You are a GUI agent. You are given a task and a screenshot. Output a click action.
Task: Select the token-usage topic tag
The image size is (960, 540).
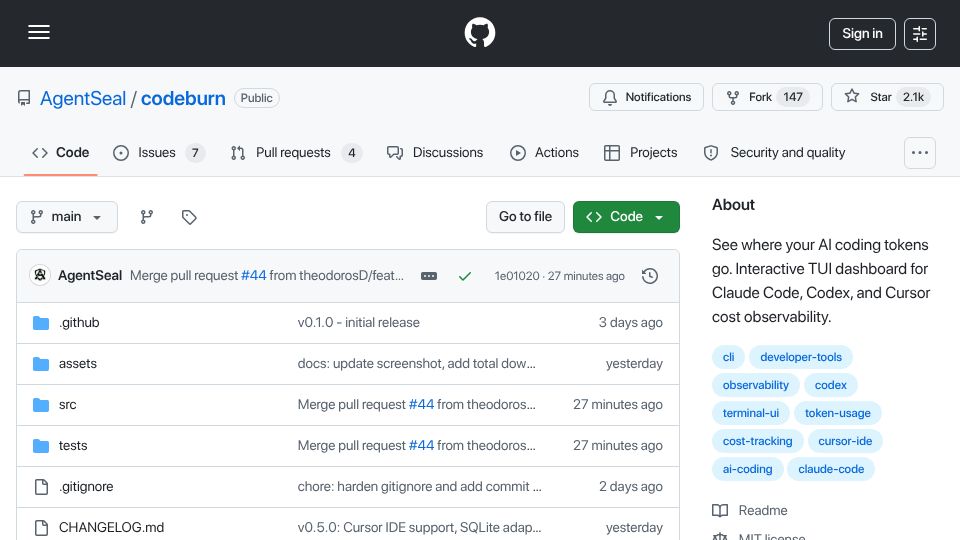point(838,413)
